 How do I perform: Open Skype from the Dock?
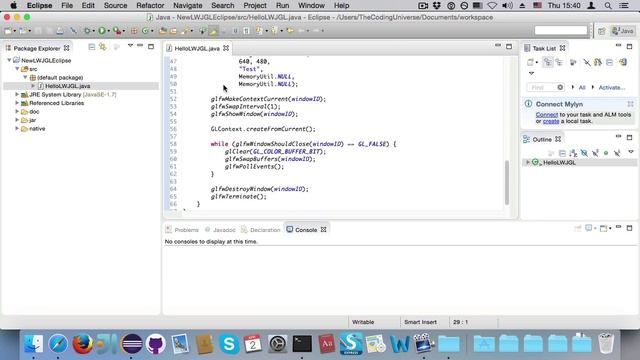coord(229,343)
